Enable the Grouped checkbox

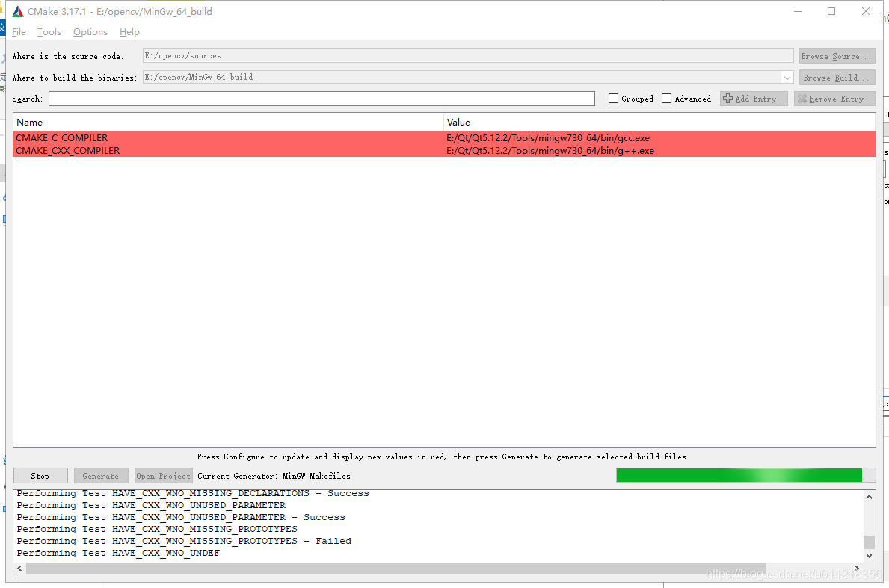coord(613,99)
